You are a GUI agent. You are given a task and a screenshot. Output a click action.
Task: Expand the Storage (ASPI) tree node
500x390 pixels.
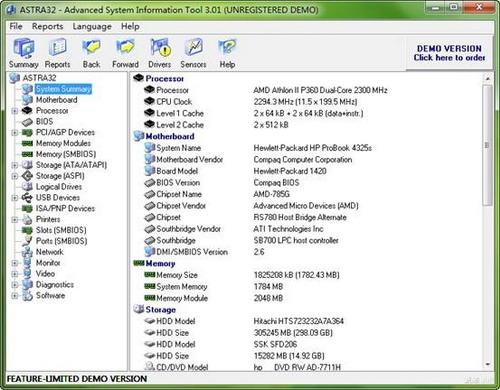tap(15, 176)
